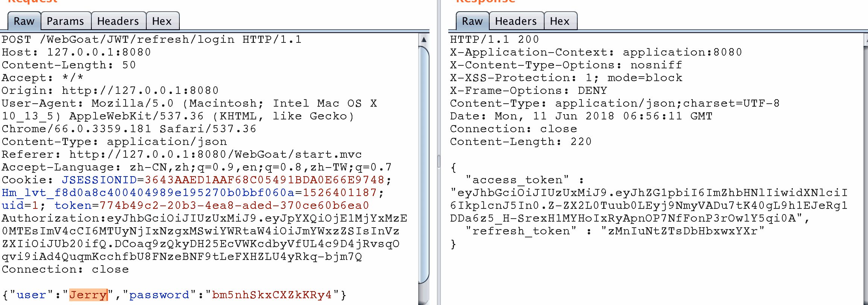Click the HTTP/1.1 200 status line
Image resolution: width=868 pixels, height=305 pixels.
pyautogui.click(x=495, y=39)
